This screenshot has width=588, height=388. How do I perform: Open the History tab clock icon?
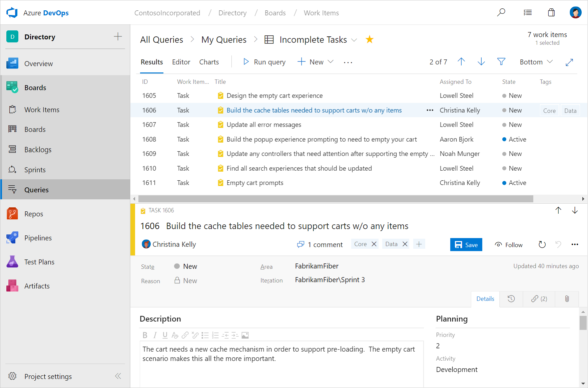click(x=511, y=299)
